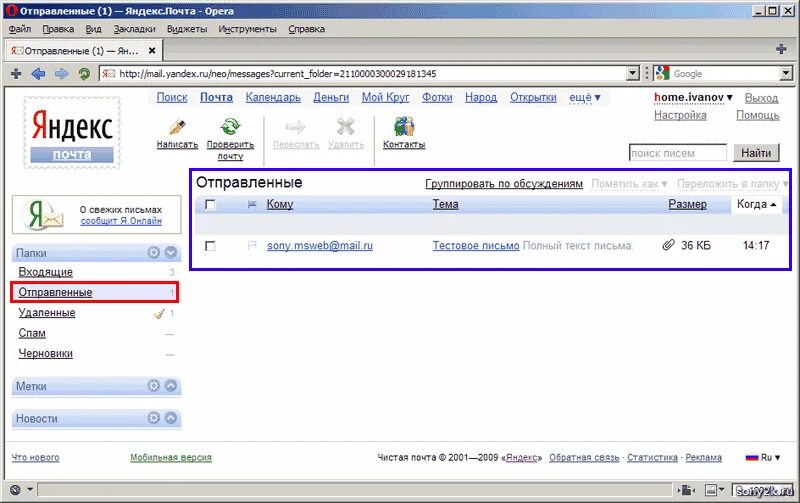Click the Google search input field
Image resolution: width=800 pixels, height=503 pixels.
click(x=726, y=73)
